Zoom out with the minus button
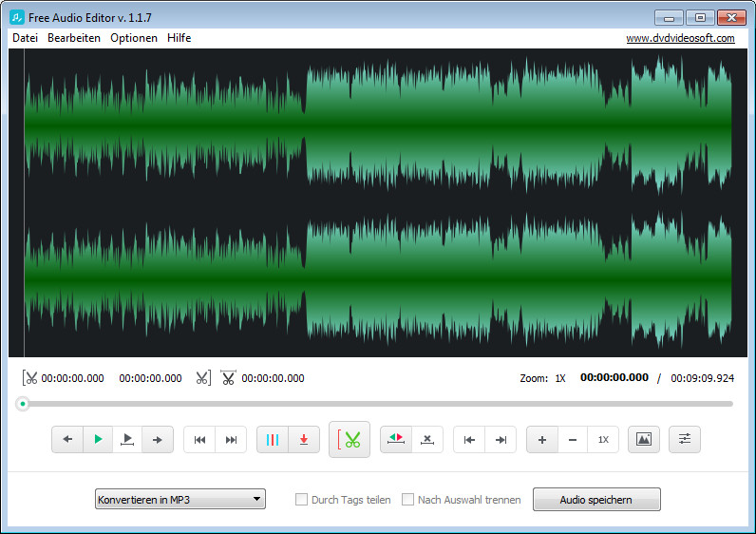 coord(572,440)
